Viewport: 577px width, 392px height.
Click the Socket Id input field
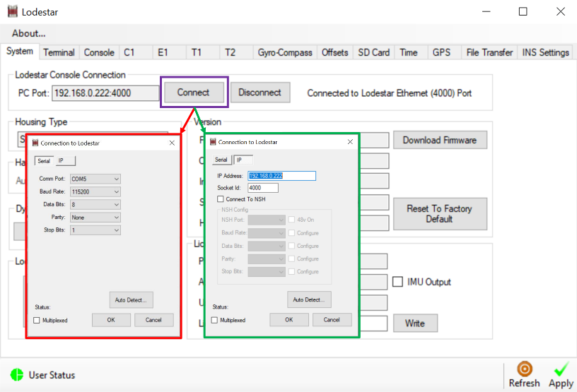coord(262,188)
